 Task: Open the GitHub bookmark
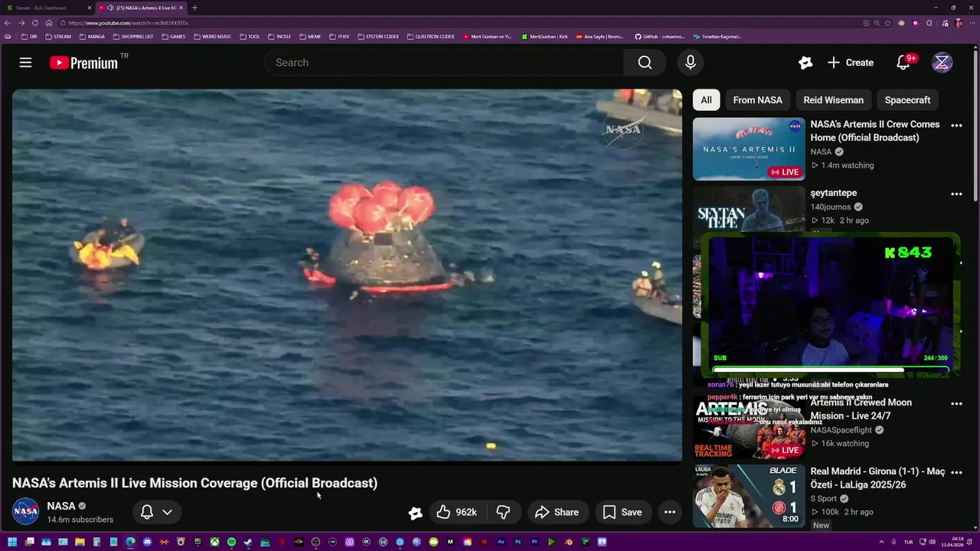[x=659, y=36]
